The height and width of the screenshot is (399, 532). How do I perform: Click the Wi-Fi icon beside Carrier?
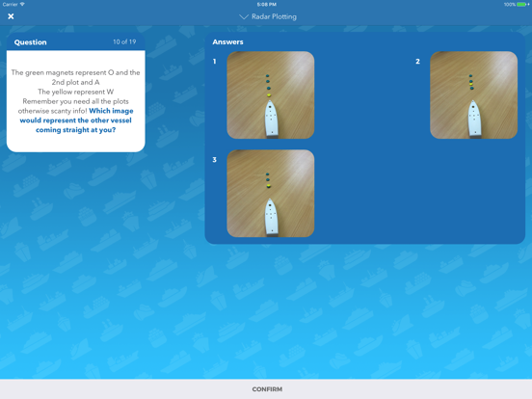[22, 5]
